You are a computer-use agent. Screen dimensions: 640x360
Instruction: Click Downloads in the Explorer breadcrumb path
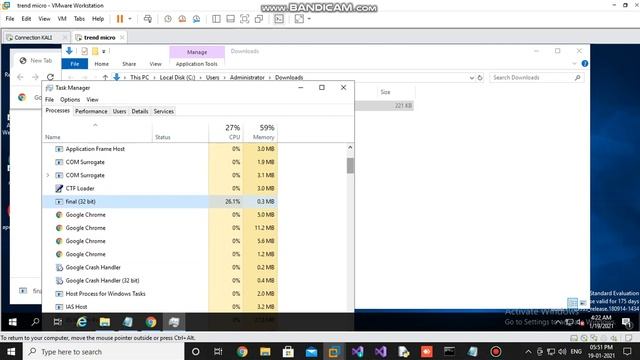point(289,78)
